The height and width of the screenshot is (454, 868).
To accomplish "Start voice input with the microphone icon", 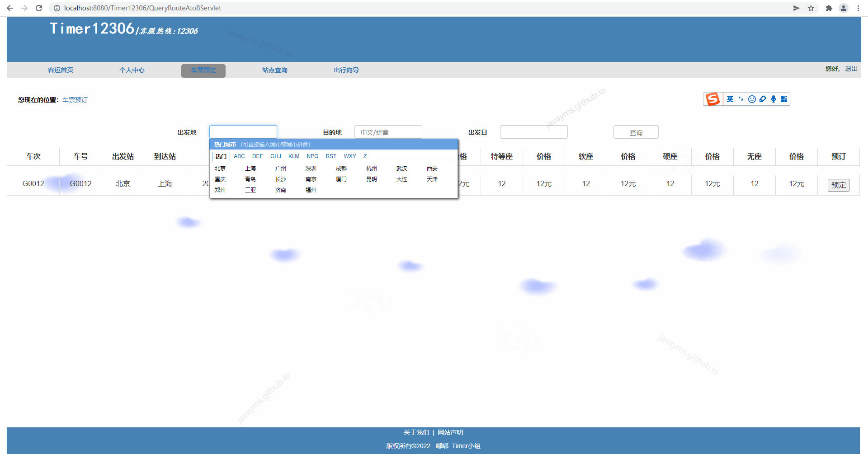I will point(774,99).
